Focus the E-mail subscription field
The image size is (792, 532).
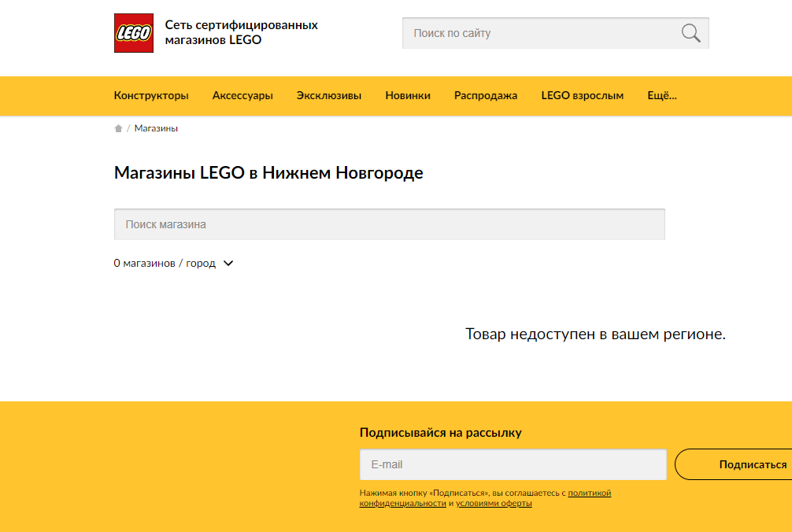coord(513,464)
